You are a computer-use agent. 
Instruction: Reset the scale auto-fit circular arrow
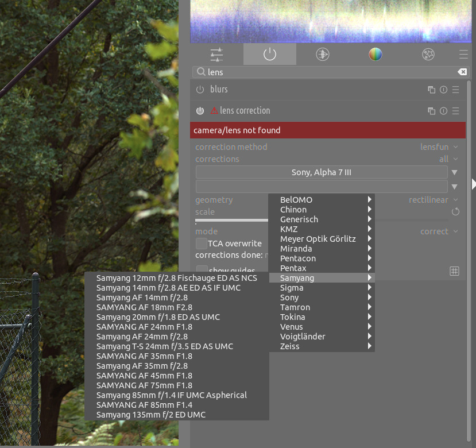pyautogui.click(x=455, y=212)
